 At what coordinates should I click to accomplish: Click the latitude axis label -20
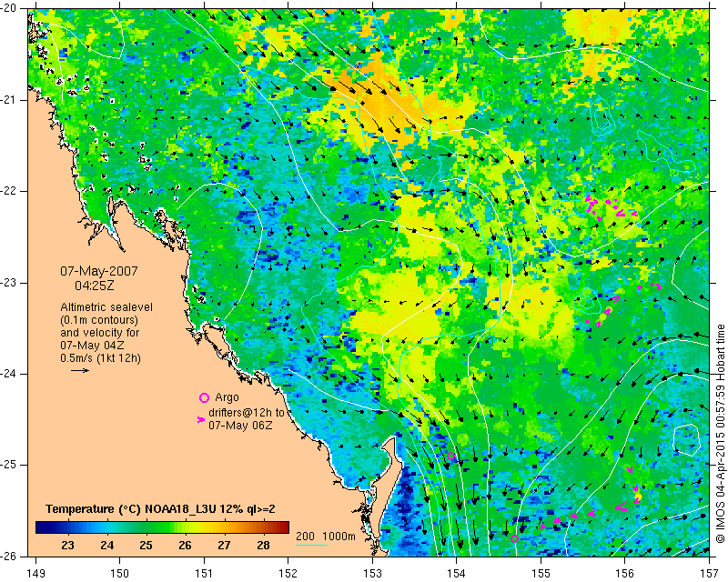[10, 7]
